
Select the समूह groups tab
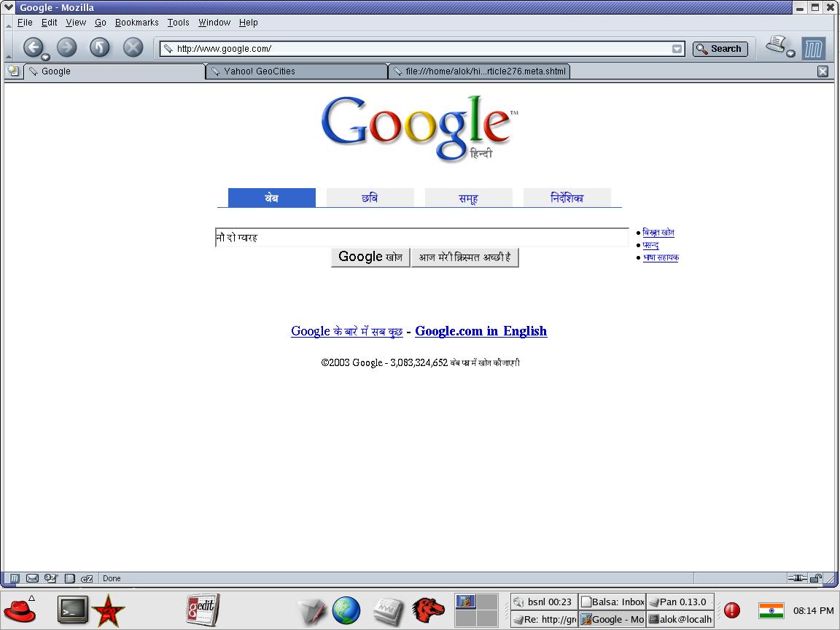(468, 198)
